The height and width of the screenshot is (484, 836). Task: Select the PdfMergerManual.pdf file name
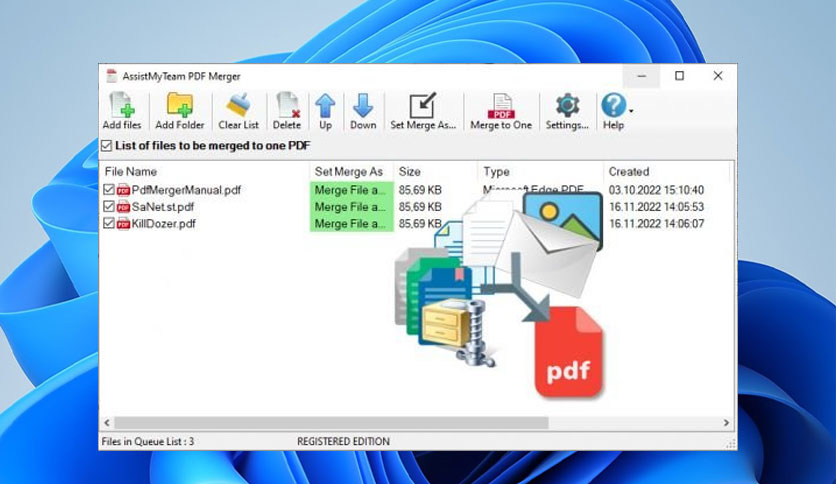186,190
